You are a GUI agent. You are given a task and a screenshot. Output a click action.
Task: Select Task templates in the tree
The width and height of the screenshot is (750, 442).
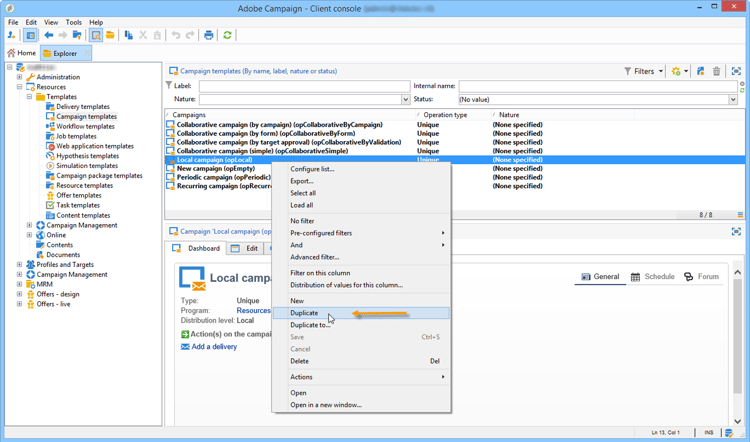pyautogui.click(x=78, y=205)
